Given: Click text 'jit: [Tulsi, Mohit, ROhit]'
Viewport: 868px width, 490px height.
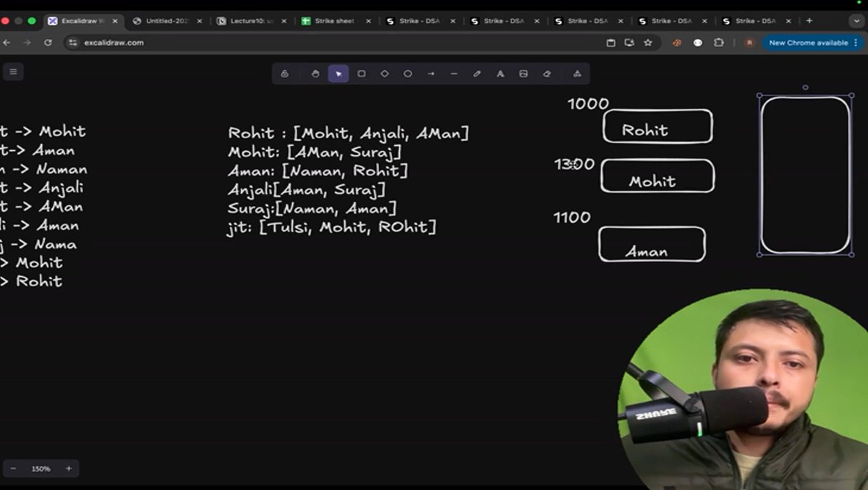Looking at the screenshot, I should click(331, 228).
